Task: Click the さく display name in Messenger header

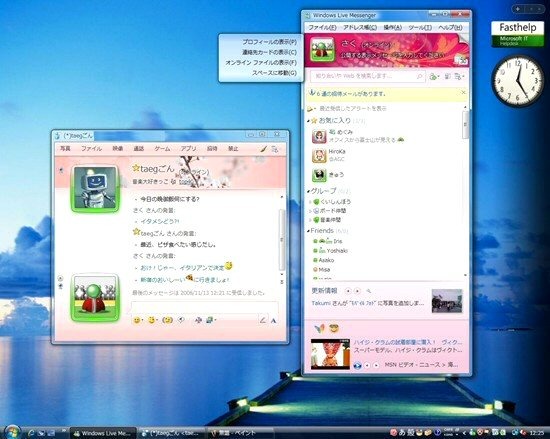Action: (x=349, y=44)
